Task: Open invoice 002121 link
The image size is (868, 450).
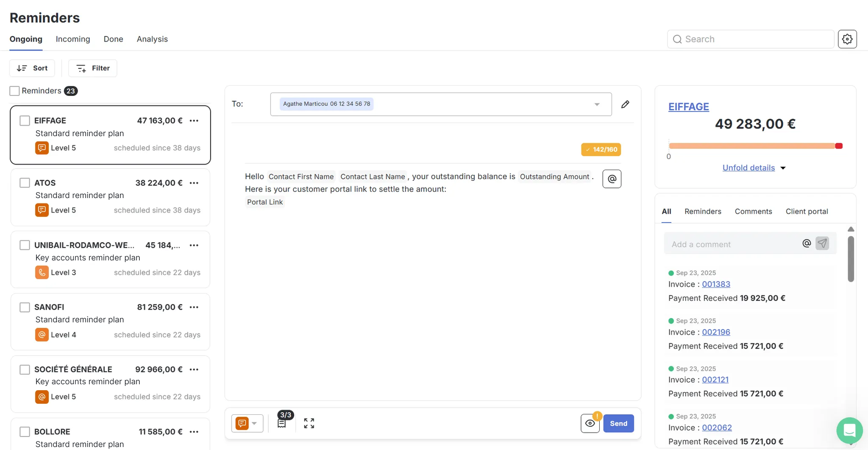Action: point(715,380)
